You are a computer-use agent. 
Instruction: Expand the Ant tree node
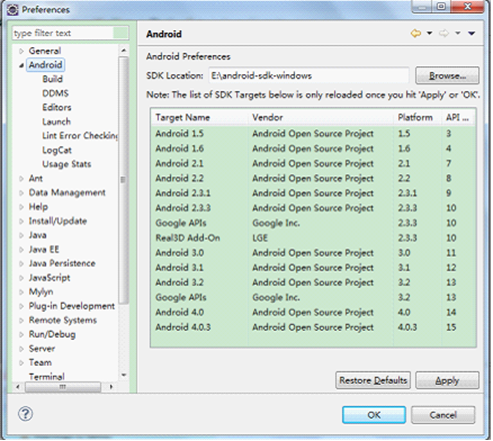[21, 179]
